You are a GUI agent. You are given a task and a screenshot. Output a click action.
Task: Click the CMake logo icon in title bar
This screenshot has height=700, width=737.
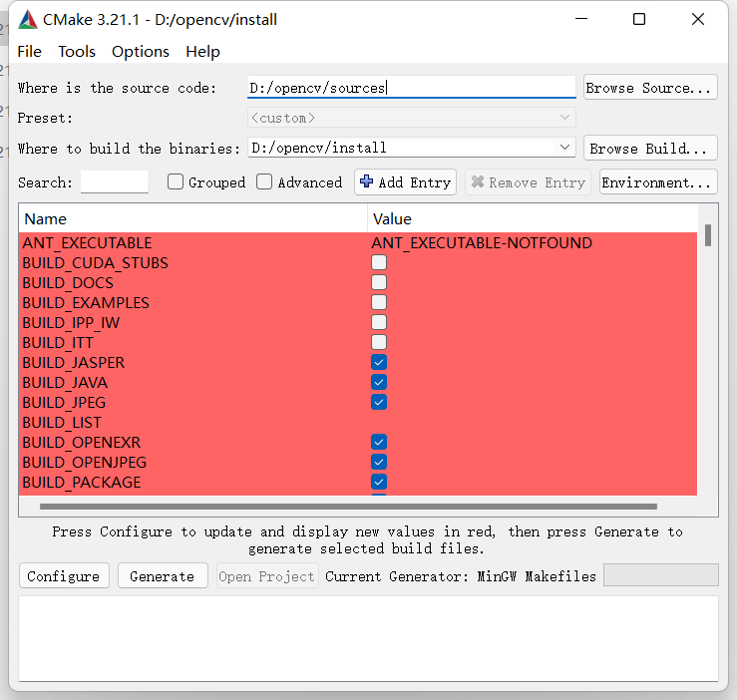pyautogui.click(x=28, y=20)
